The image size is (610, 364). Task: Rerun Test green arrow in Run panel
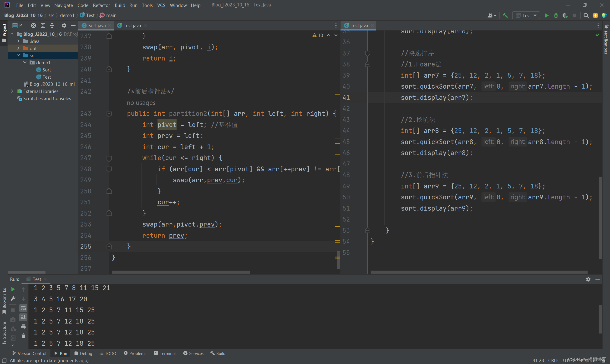coord(13,289)
